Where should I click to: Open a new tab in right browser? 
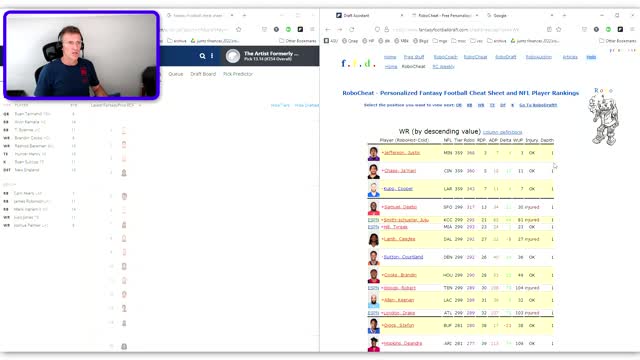tap(564, 16)
